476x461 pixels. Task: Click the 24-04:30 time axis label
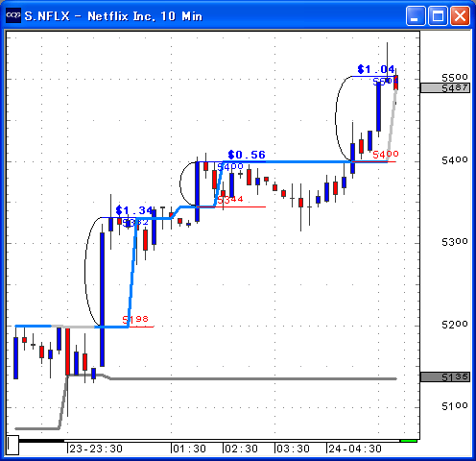[355, 449]
